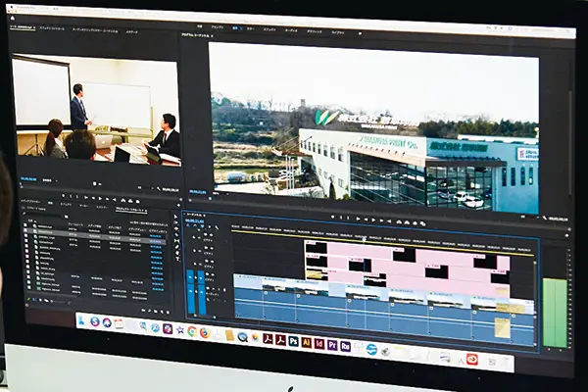Open the Source monitor playback resolution dropdown
The height and width of the screenshot is (392, 588).
click(145, 188)
